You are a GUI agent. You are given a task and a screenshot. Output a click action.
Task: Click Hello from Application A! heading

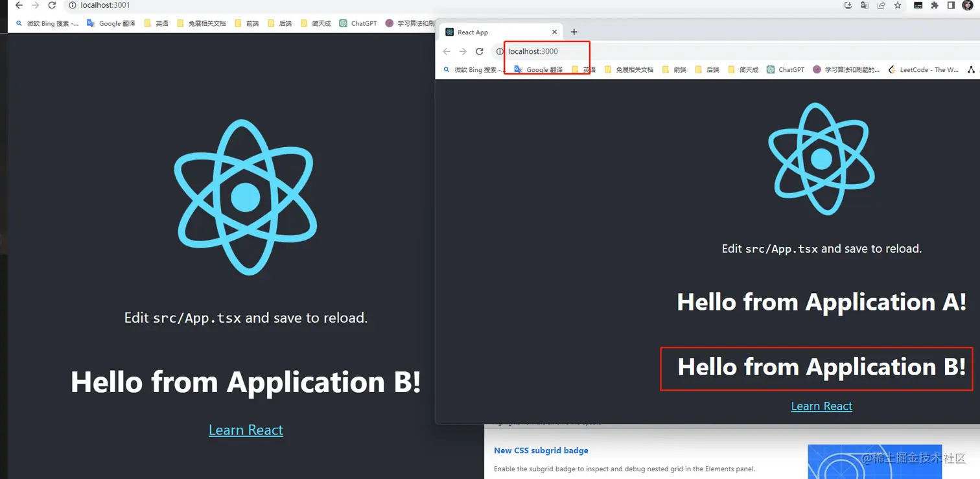tap(821, 302)
